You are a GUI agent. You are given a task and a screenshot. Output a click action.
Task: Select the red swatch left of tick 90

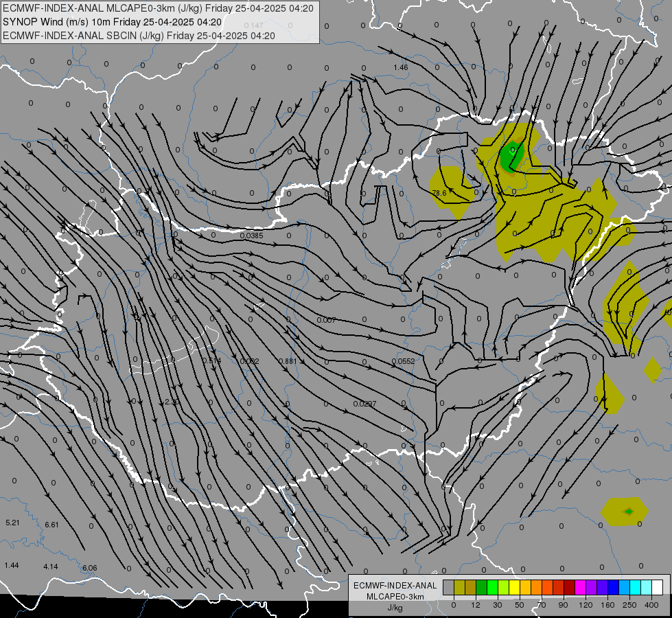(x=559, y=587)
